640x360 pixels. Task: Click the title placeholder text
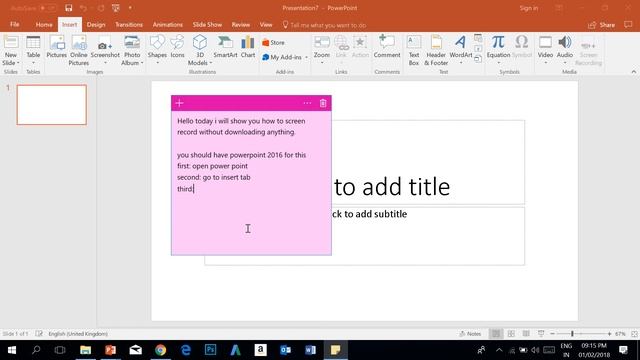click(392, 187)
